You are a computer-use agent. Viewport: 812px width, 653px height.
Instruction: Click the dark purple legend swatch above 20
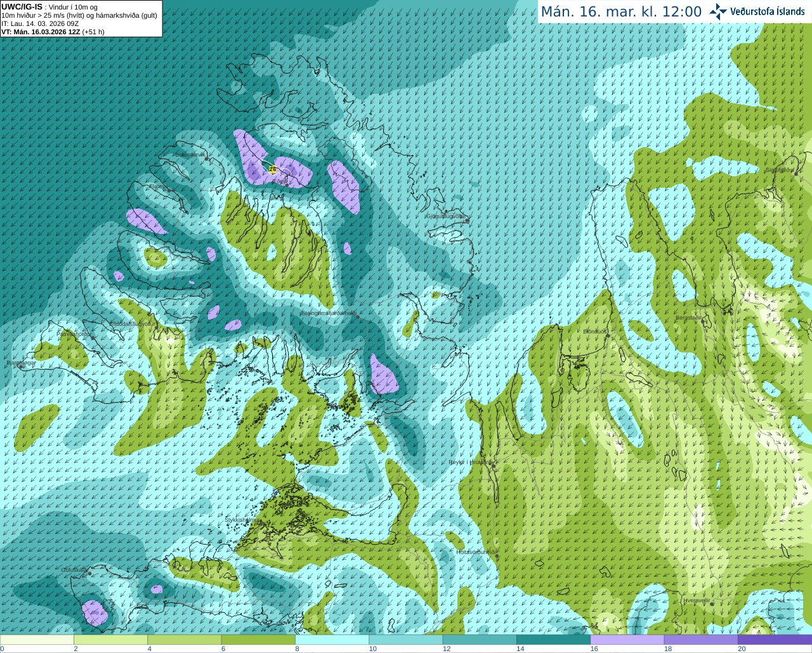point(775,640)
